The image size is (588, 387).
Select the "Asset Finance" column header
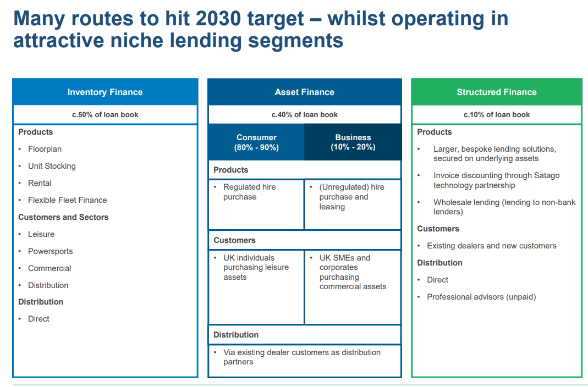pos(305,92)
